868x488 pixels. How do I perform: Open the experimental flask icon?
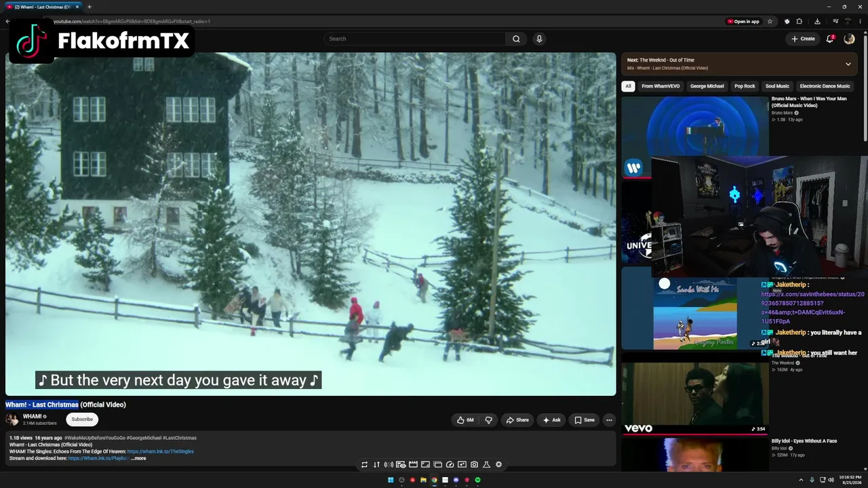[486, 464]
